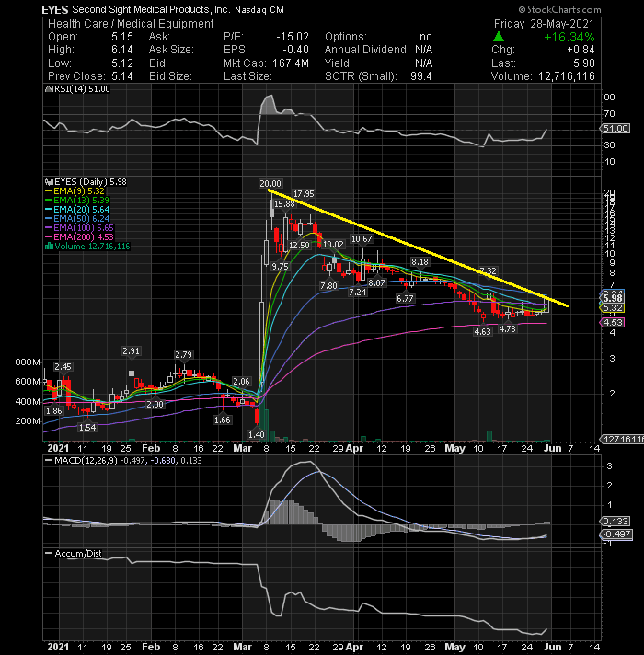Click the 15.88 price label
644x655 pixels.
[x=284, y=204]
